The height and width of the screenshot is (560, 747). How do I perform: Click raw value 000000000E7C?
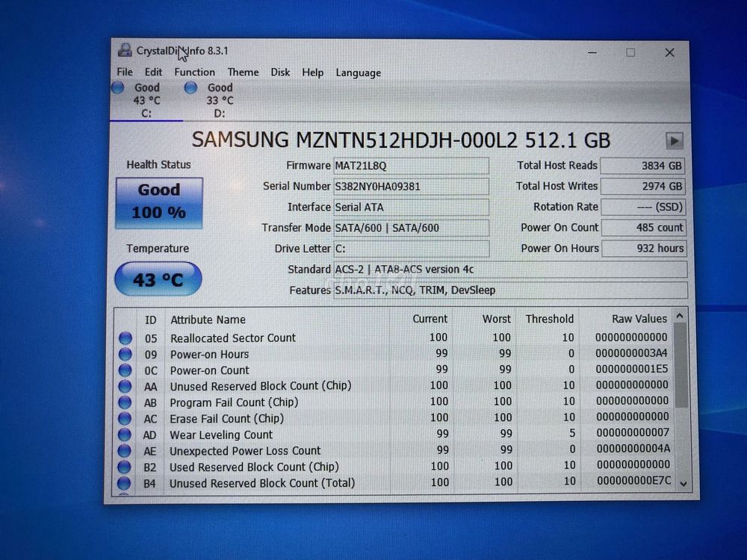tap(633, 482)
